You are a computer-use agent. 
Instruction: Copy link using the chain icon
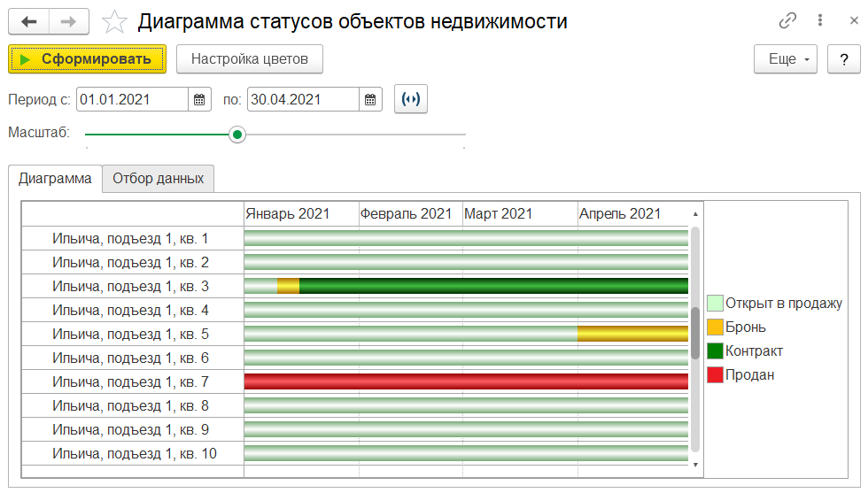pos(787,21)
